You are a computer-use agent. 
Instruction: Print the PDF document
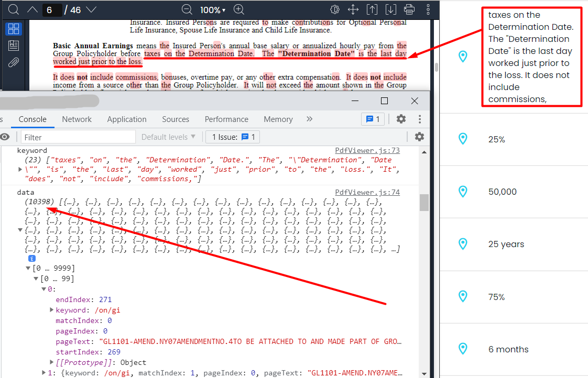(409, 9)
